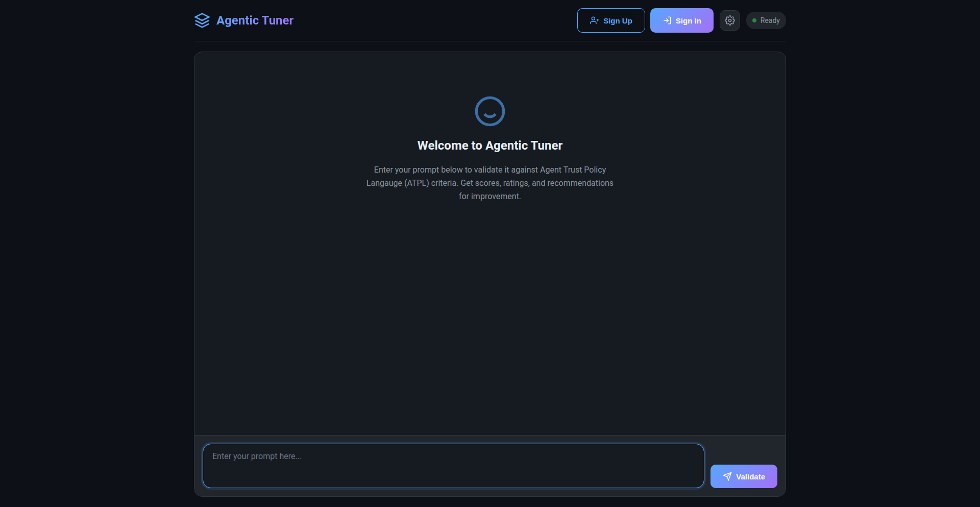
Task: Click the Agentic Tuner title text
Action: [255, 20]
